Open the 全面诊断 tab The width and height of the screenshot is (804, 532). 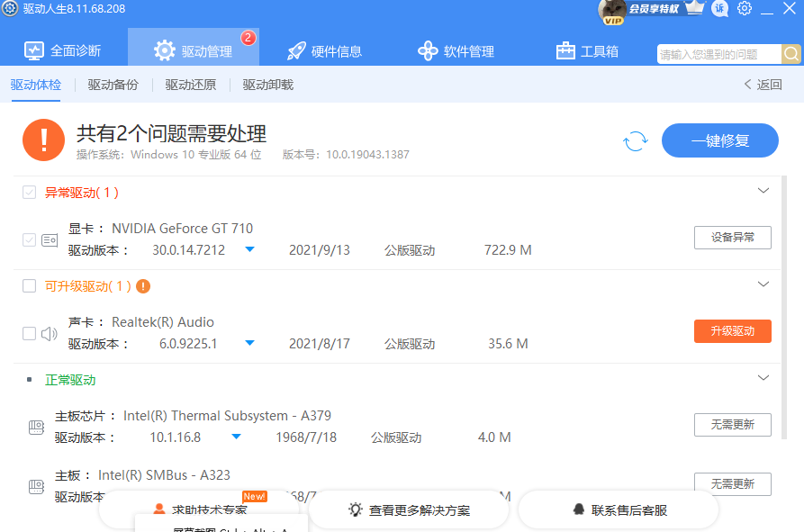click(x=62, y=50)
